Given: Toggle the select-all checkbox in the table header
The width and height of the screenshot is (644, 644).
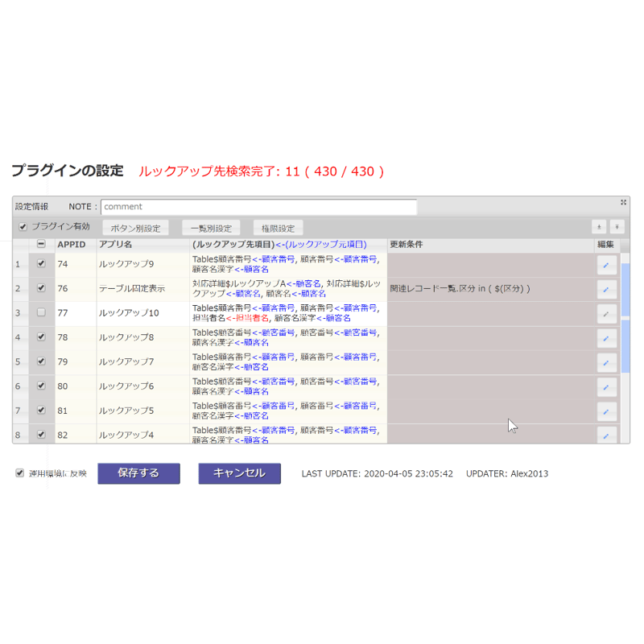Looking at the screenshot, I should tap(41, 244).
